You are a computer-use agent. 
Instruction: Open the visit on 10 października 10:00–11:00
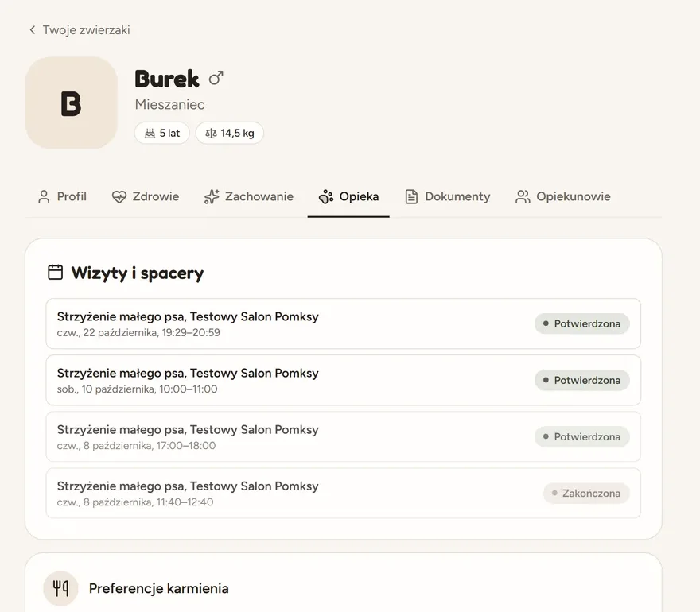[344, 381]
